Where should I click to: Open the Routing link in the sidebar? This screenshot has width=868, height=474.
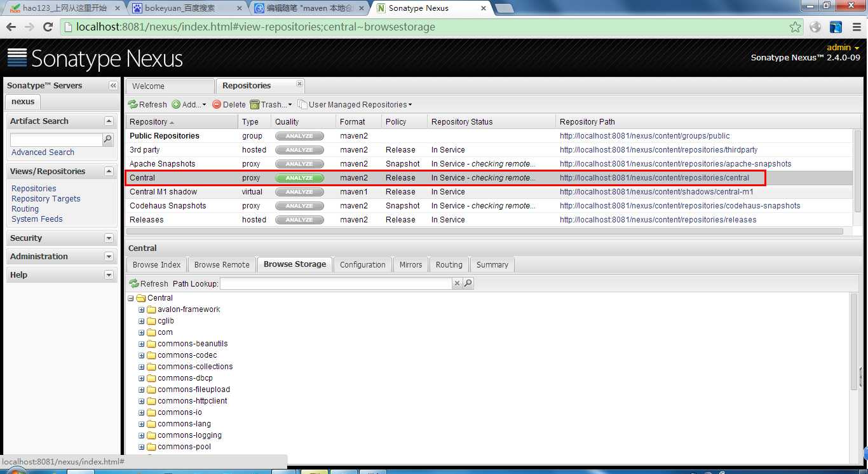(25, 209)
